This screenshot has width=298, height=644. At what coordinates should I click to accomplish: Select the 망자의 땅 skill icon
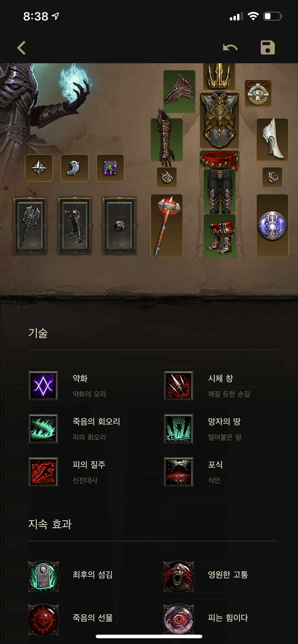point(179,429)
